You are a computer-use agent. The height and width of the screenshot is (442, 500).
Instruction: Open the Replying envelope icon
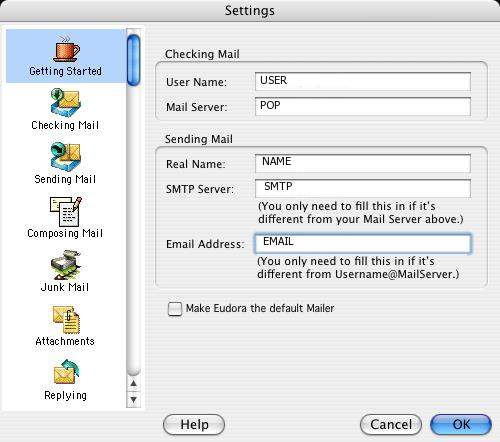(66, 372)
